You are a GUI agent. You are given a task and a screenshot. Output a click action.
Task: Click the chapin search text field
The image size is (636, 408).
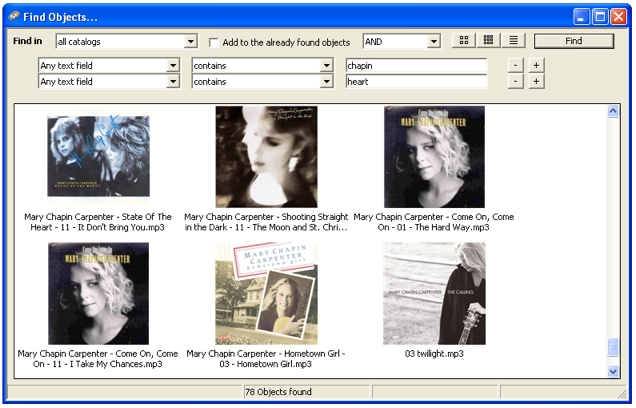(x=416, y=65)
